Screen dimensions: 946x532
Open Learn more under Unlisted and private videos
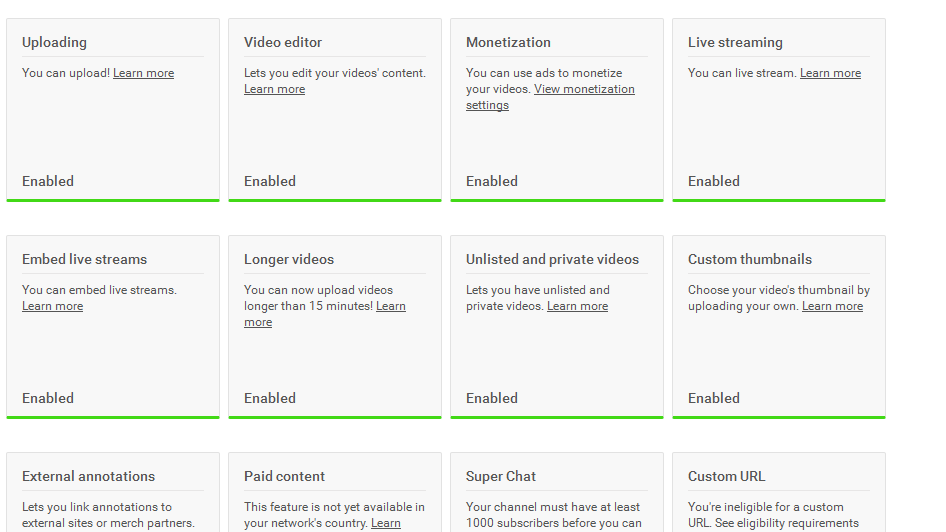577,306
